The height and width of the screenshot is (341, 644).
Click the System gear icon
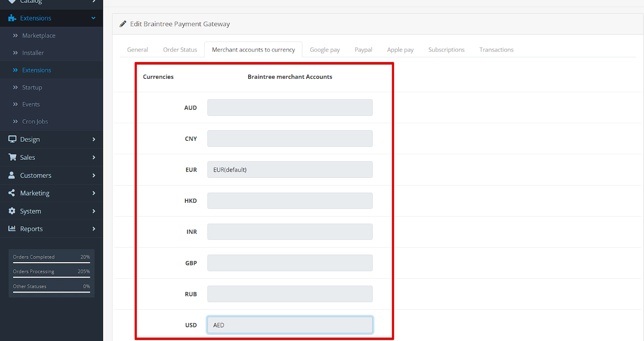12,211
